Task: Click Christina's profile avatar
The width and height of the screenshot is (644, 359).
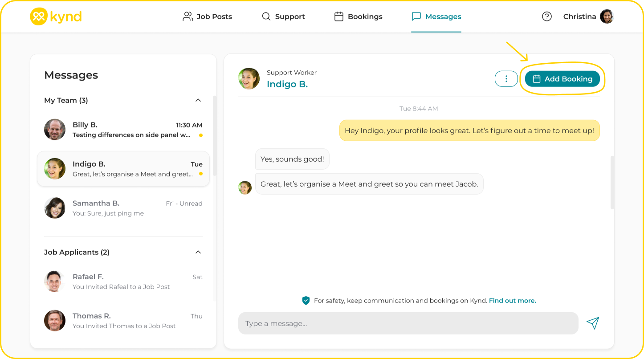Action: (607, 16)
